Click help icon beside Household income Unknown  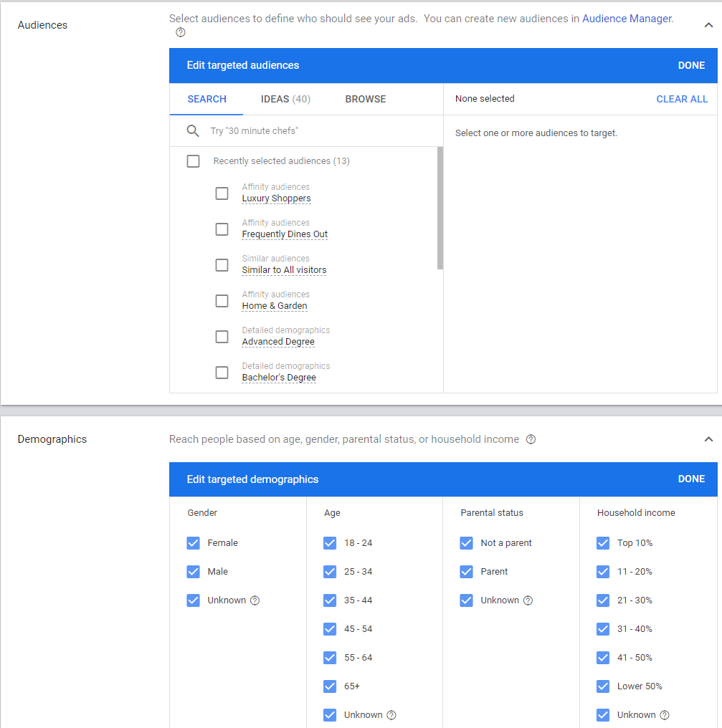[x=665, y=715]
